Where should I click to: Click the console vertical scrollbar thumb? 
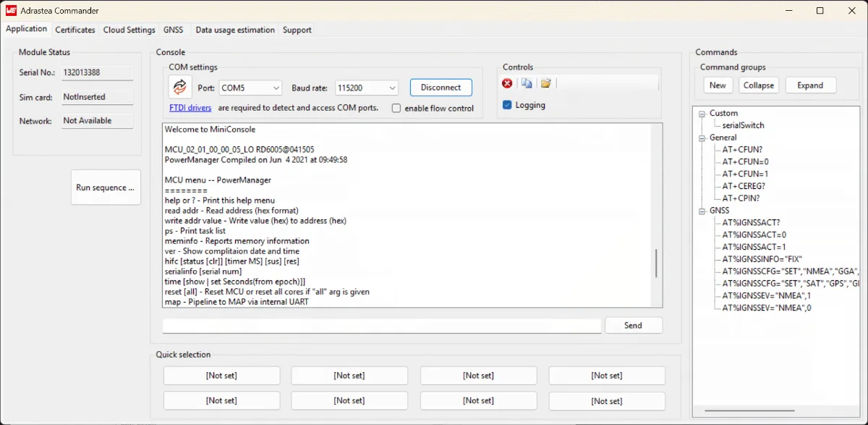[656, 263]
